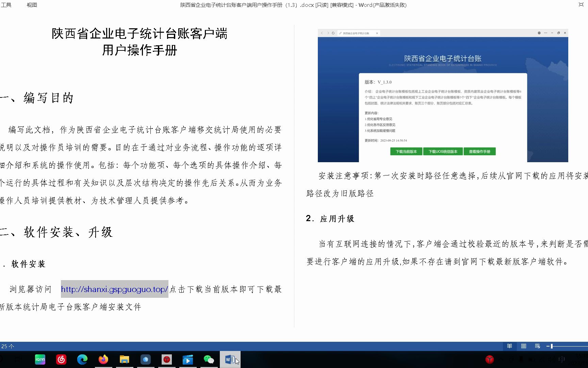Viewport: 588px width, 368px height.
Task: Open the blue round app on taskbar
Action: point(146,359)
